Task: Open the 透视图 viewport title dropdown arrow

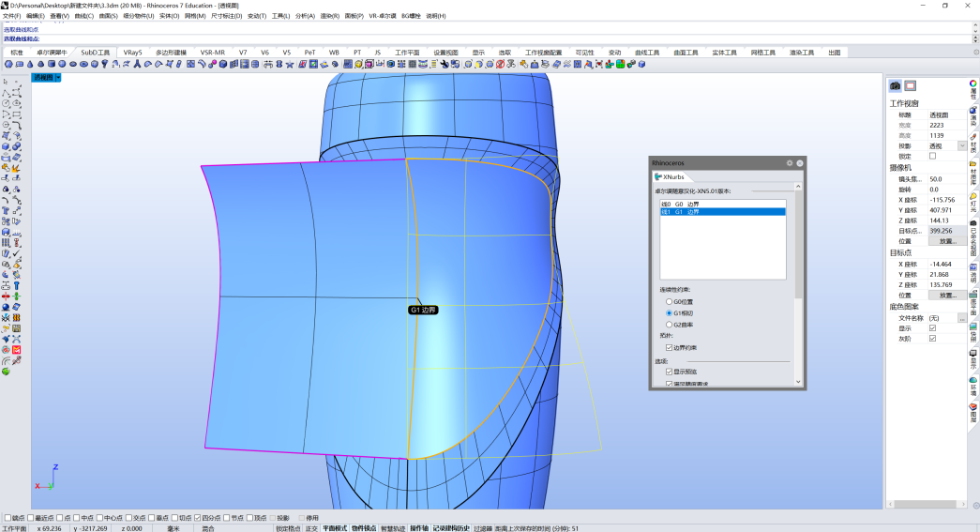Action: point(58,78)
